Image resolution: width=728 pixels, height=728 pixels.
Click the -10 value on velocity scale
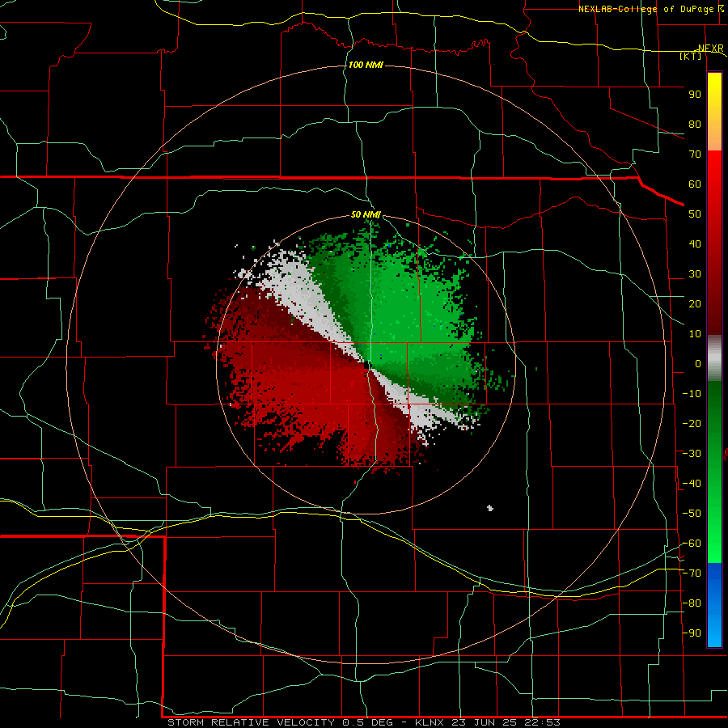point(692,394)
